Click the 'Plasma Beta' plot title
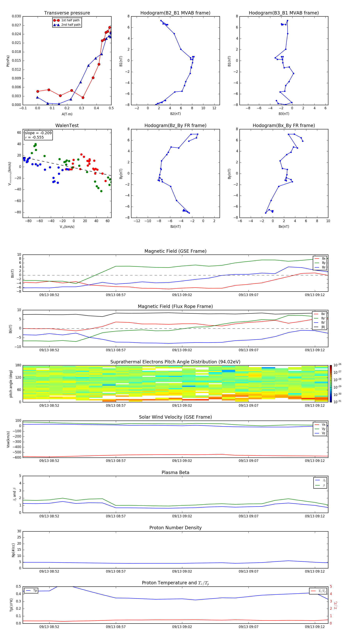Screen dimensions: 351x644 175,472
